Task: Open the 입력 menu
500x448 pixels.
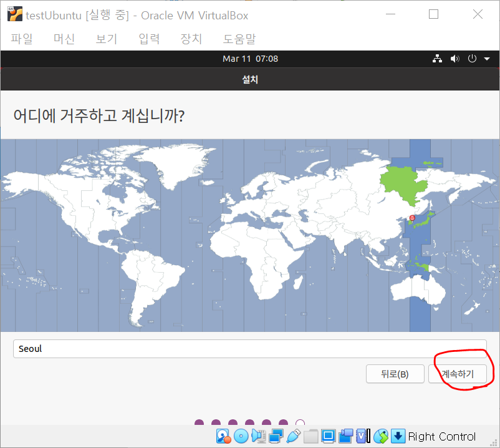Action: pos(149,39)
